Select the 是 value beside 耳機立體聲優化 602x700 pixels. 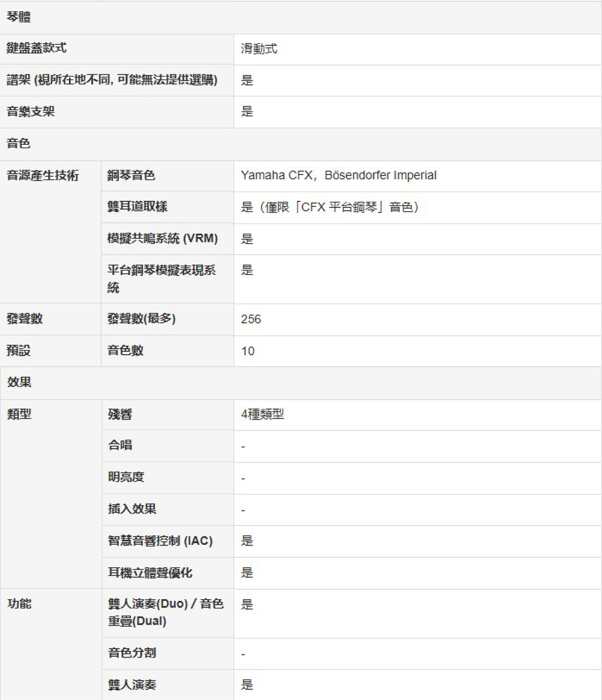pos(247,573)
